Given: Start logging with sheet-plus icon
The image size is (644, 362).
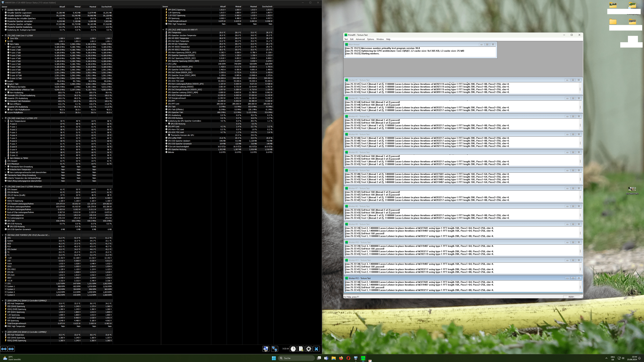Looking at the screenshot, I should [x=301, y=349].
